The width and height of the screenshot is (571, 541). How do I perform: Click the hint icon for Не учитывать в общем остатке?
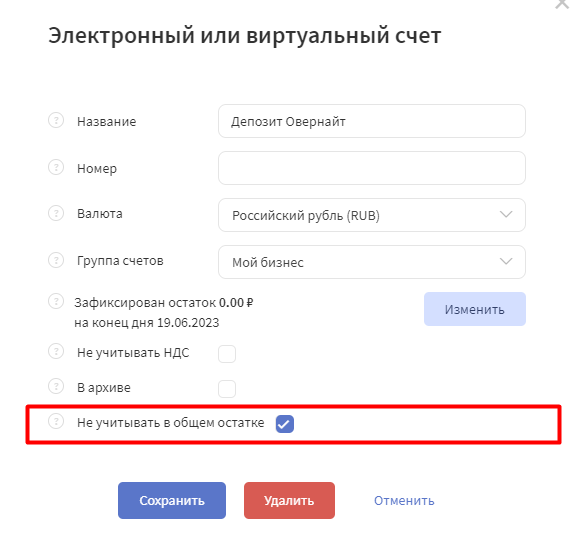click(x=56, y=421)
